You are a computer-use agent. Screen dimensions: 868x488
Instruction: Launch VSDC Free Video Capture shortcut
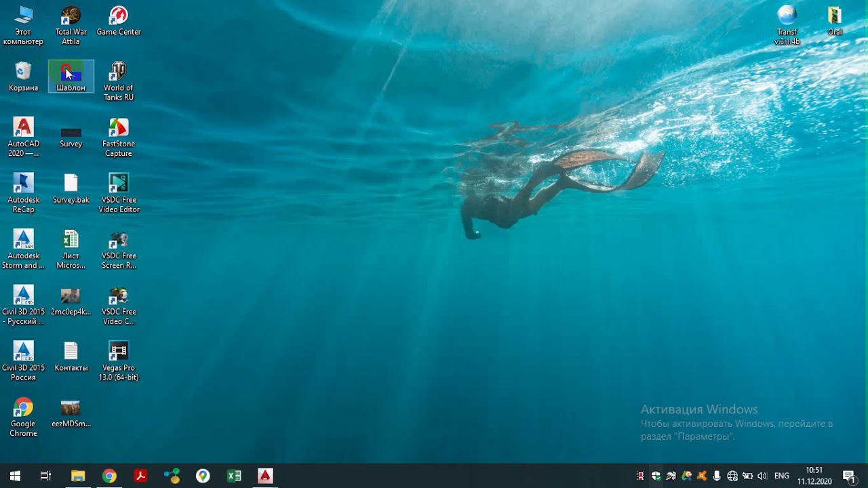point(119,306)
